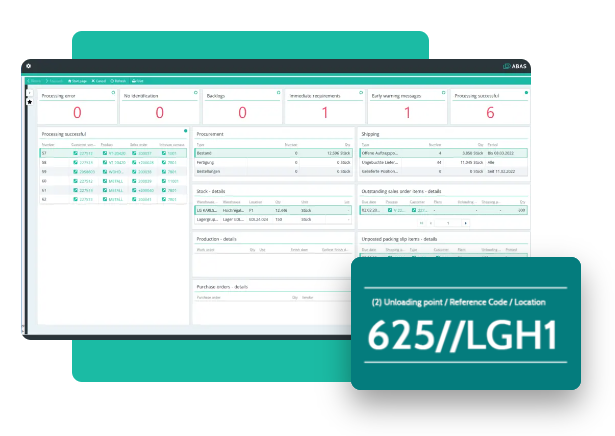Open the sales order link icon in row 57
This screenshot has width=615, height=436.
coord(134,153)
